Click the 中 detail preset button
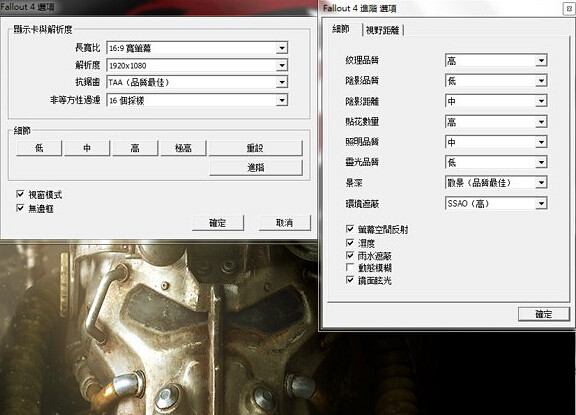The height and width of the screenshot is (415, 576). [x=87, y=148]
